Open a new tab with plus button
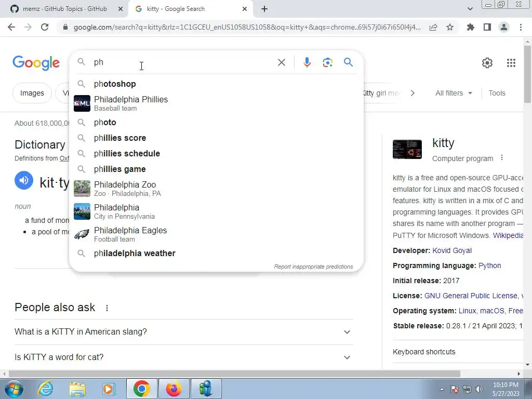The width and height of the screenshot is (532, 399). pyautogui.click(x=264, y=9)
